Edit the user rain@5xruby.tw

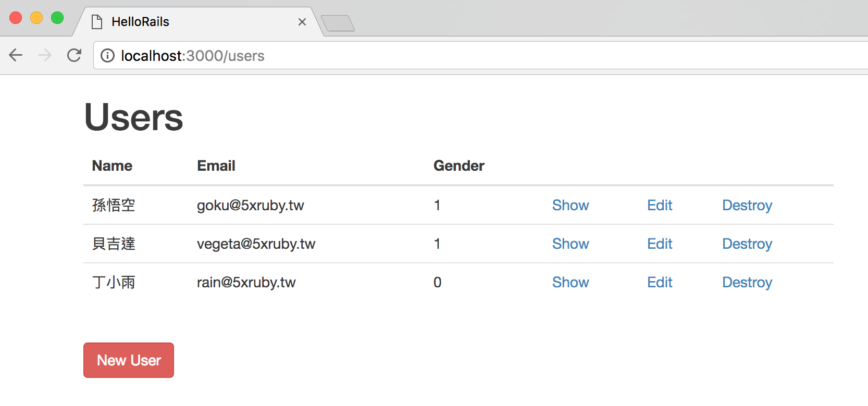point(660,282)
